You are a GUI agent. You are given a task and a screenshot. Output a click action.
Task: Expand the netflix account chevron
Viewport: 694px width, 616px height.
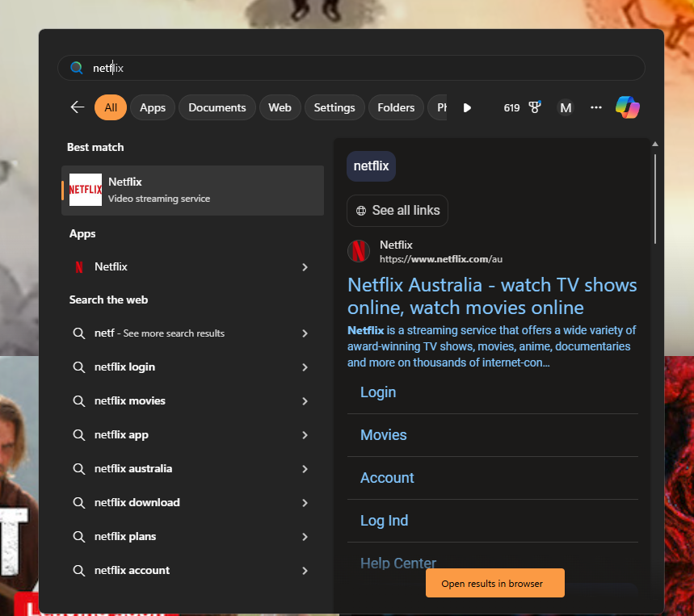point(305,571)
